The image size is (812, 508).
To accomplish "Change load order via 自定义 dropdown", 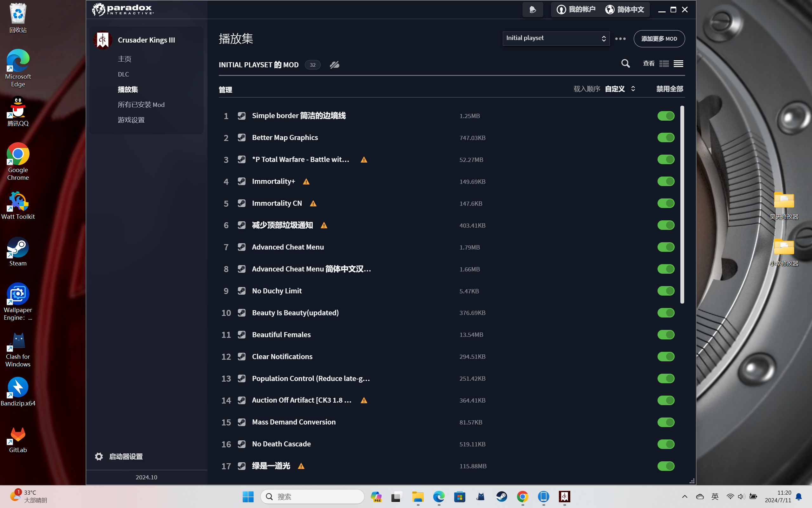I will (620, 89).
